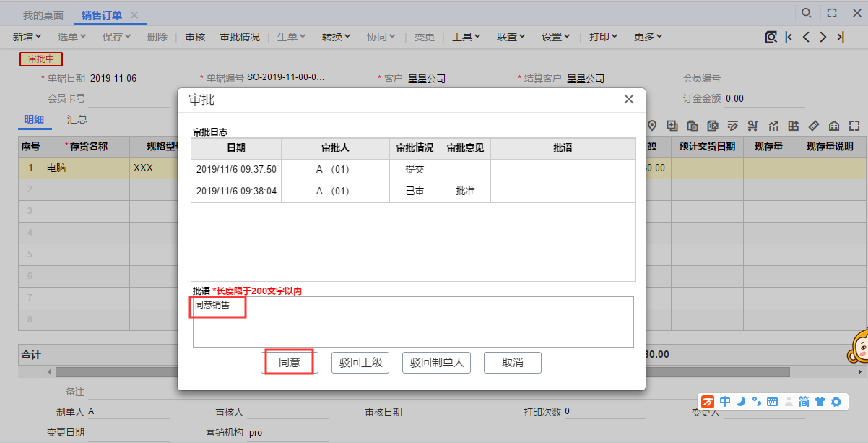868x443 pixels.
Task: Select the approval log row with 已审 status
Action: coord(413,192)
